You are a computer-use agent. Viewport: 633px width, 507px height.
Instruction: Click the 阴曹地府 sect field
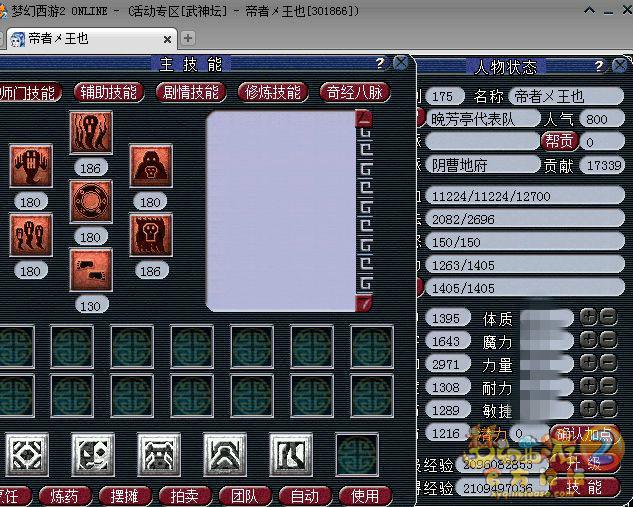[483, 165]
